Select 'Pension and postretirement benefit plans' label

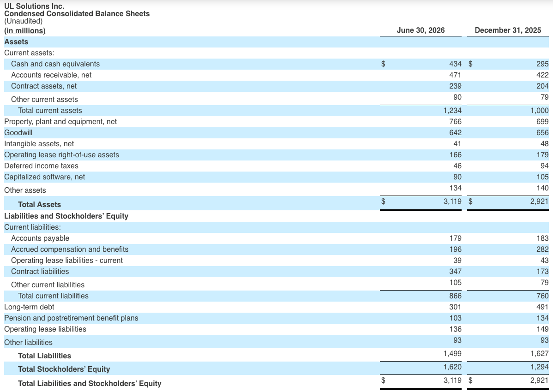point(71,318)
